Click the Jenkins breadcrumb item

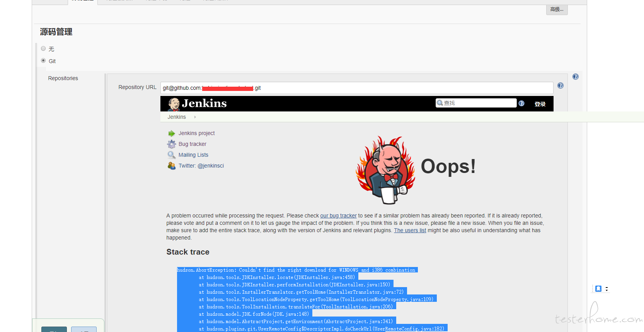click(x=177, y=117)
